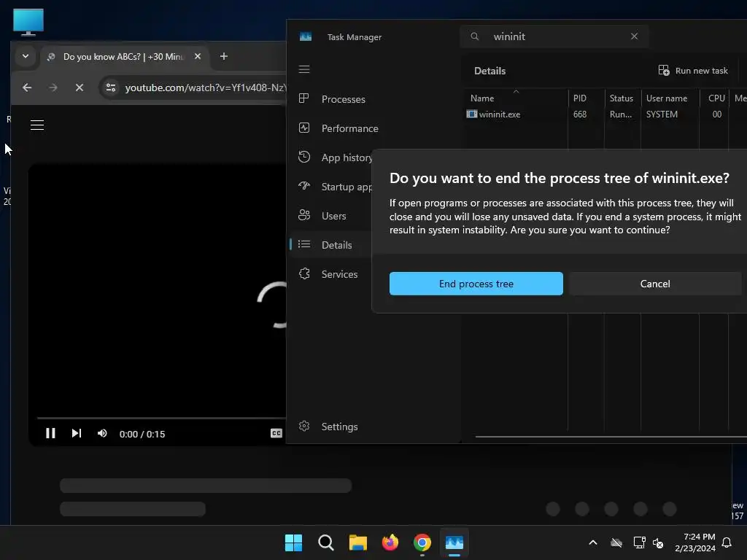Viewport: 747px width, 560px height.
Task: Open network status tray icon
Action: 639,542
